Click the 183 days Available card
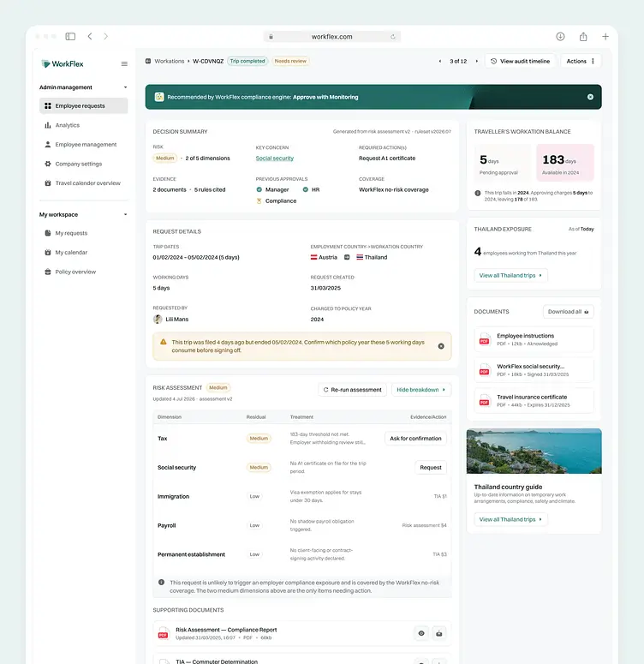644x664 pixels. click(565, 163)
